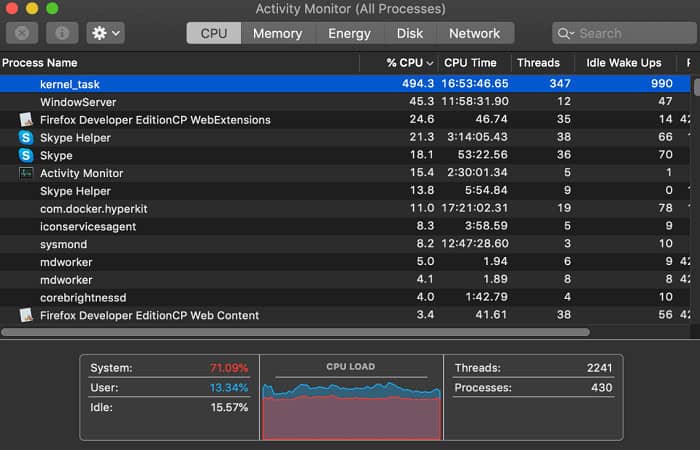Select mdworker row with 5.0% CPU
Viewport: 700px width, 450px height.
point(345,262)
